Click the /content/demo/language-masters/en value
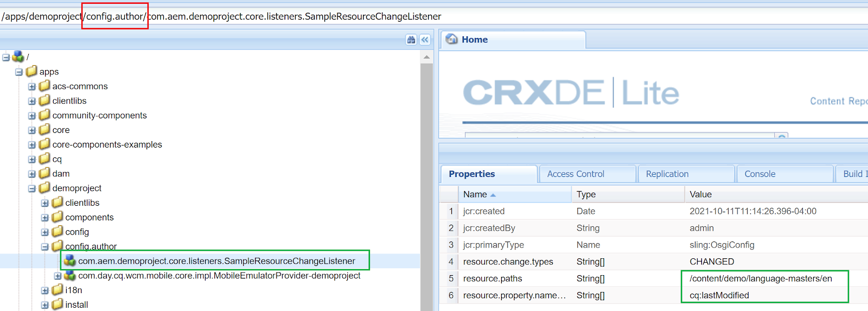868x311 pixels. click(761, 278)
